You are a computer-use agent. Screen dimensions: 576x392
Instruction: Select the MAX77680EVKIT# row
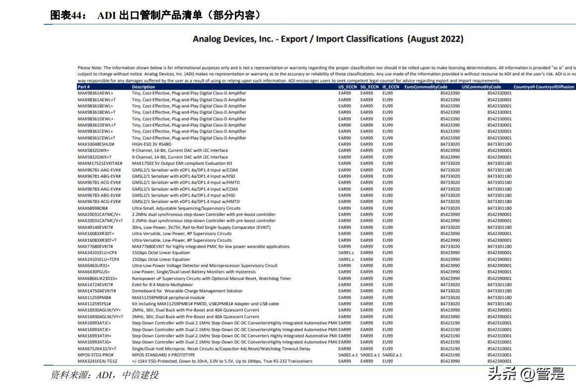click(x=98, y=246)
